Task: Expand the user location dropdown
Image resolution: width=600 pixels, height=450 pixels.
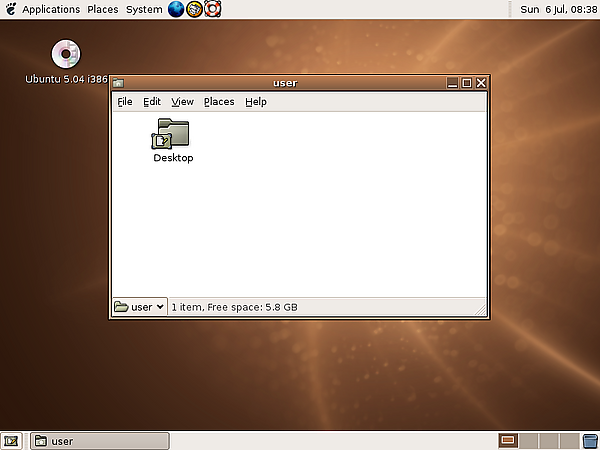Action: pos(139,307)
